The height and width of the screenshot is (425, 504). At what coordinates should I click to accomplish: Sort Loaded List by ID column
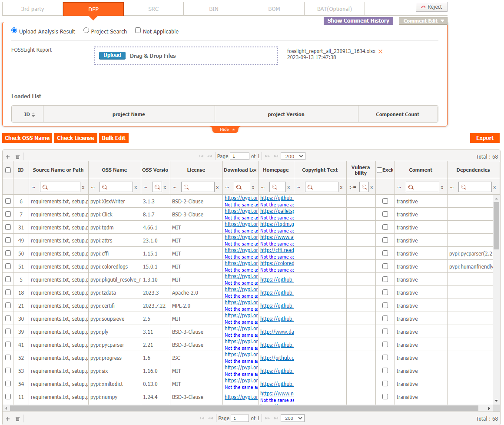(27, 114)
